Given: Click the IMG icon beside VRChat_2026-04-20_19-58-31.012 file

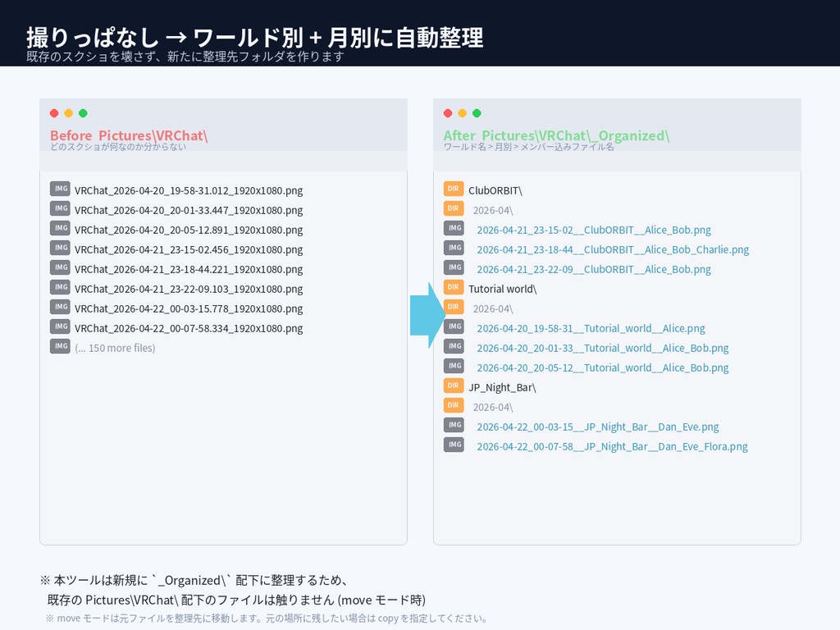Looking at the screenshot, I should pyautogui.click(x=60, y=189).
